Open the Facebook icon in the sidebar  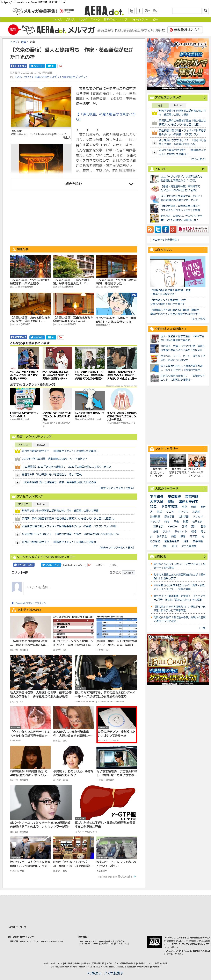[x=165, y=229]
